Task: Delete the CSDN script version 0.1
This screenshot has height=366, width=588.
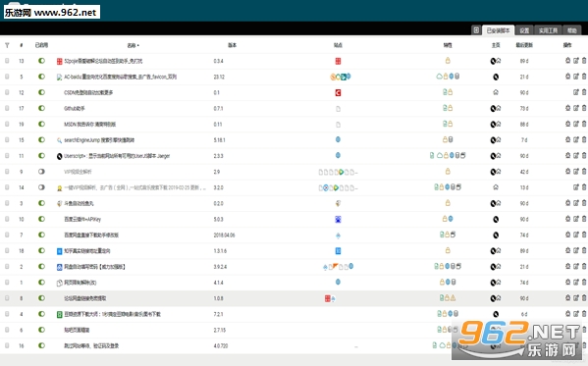Action: click(584, 92)
